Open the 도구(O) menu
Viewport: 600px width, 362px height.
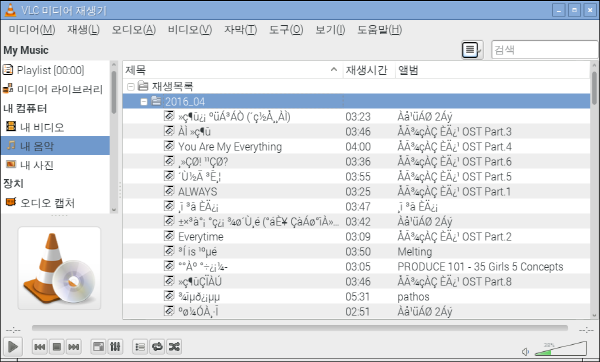[286, 29]
